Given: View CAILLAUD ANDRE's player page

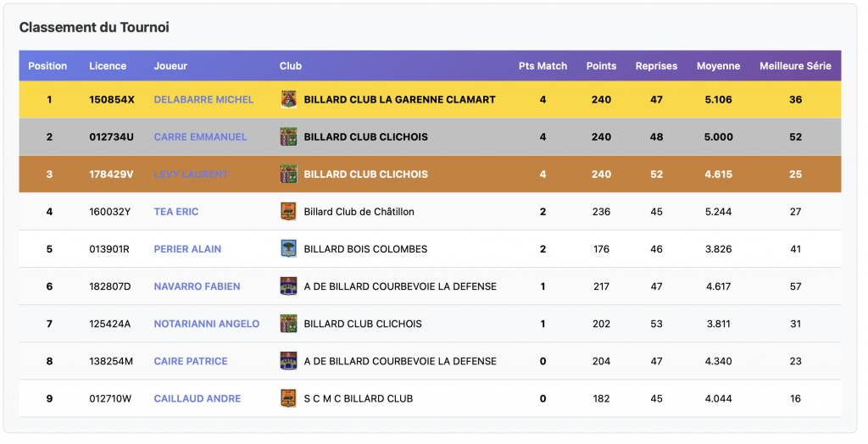Looking at the screenshot, I should click(x=197, y=398).
